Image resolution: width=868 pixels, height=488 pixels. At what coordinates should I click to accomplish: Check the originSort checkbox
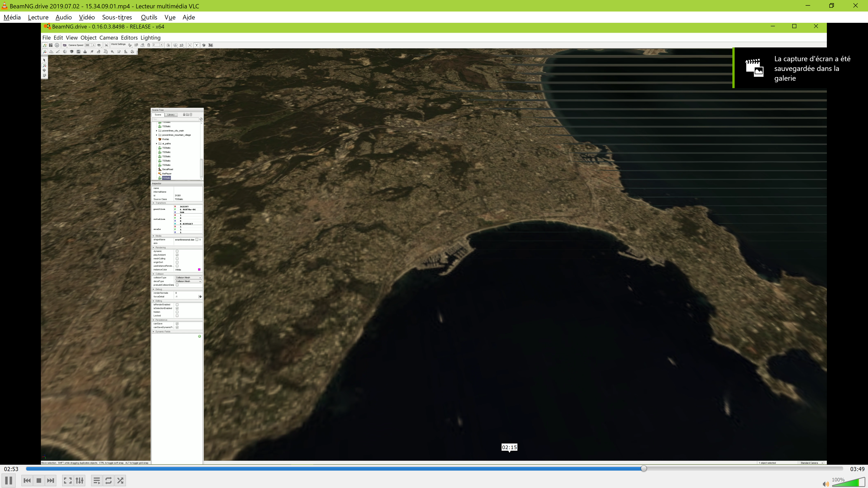pyautogui.click(x=177, y=262)
